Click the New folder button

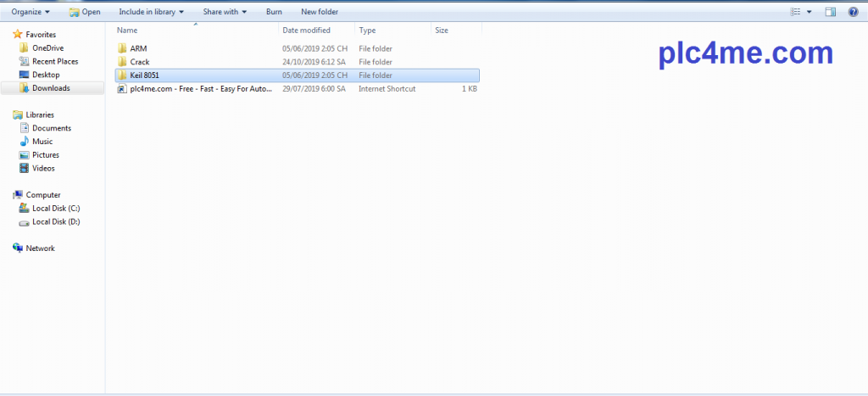tap(319, 12)
